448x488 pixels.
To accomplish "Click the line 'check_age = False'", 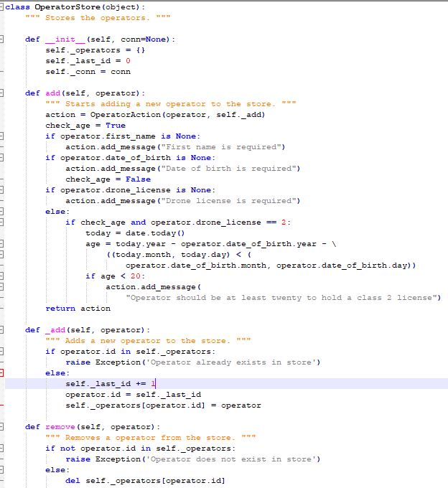I will click(x=108, y=179).
